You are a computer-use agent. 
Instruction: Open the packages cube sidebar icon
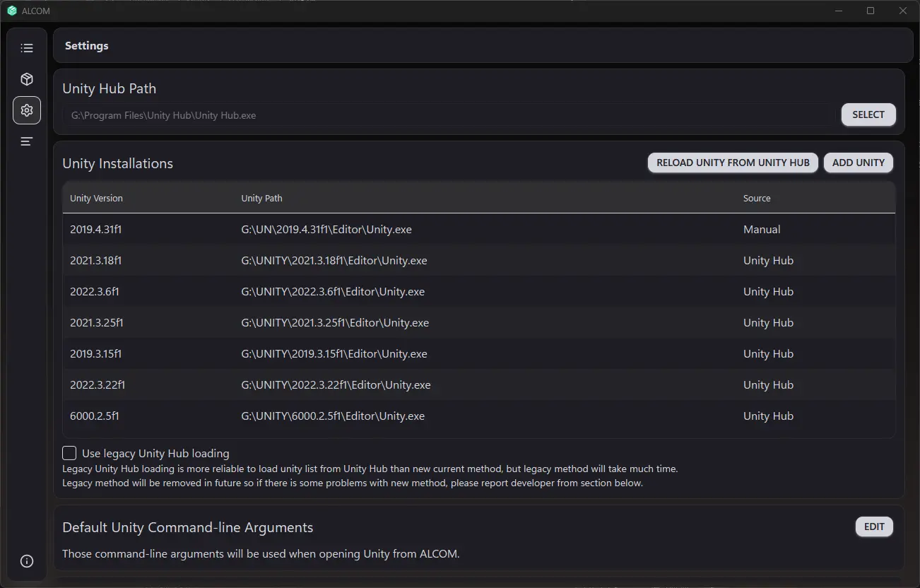tap(27, 79)
